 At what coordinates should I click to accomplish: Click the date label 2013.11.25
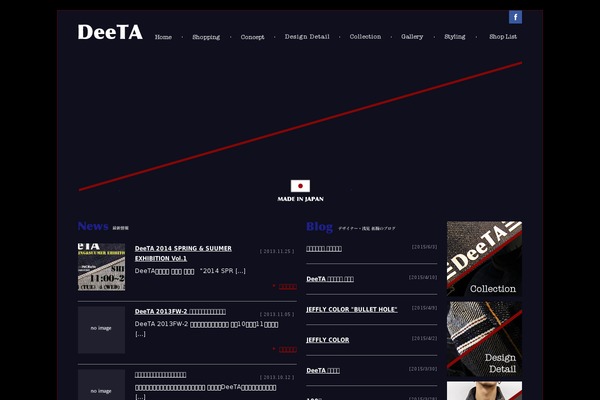point(277,251)
